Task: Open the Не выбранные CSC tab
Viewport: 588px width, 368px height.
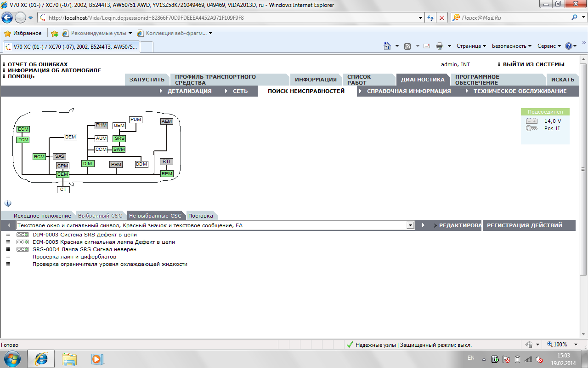Action: [155, 216]
